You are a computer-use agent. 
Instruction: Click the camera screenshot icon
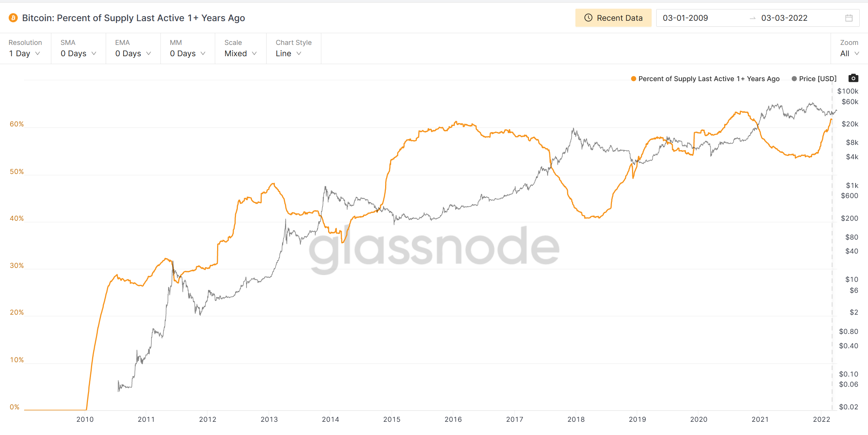[x=853, y=78]
